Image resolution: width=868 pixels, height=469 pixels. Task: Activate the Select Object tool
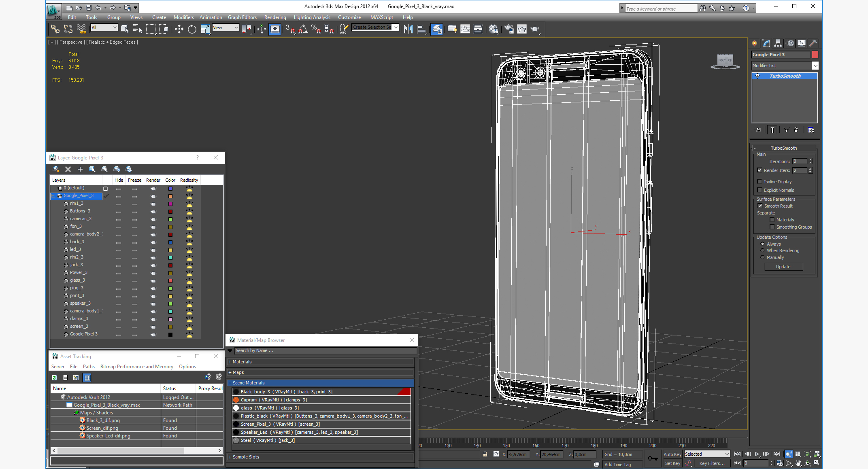pos(125,29)
